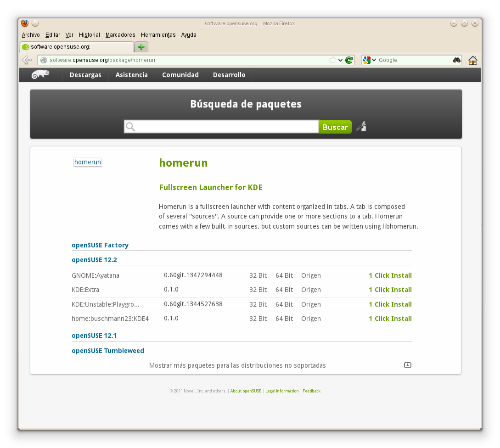Click the site identity globe in the address bar
The image size is (500, 448).
(x=44, y=60)
